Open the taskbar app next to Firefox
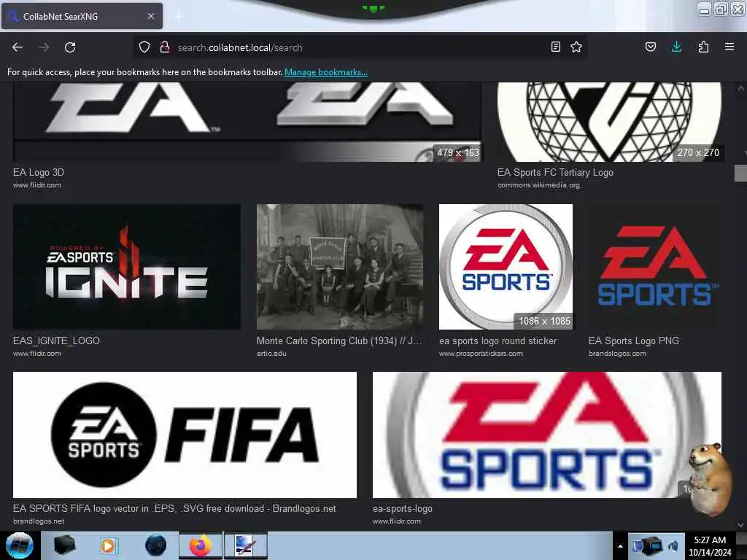Image resolution: width=747 pixels, height=560 pixels. 246,545
